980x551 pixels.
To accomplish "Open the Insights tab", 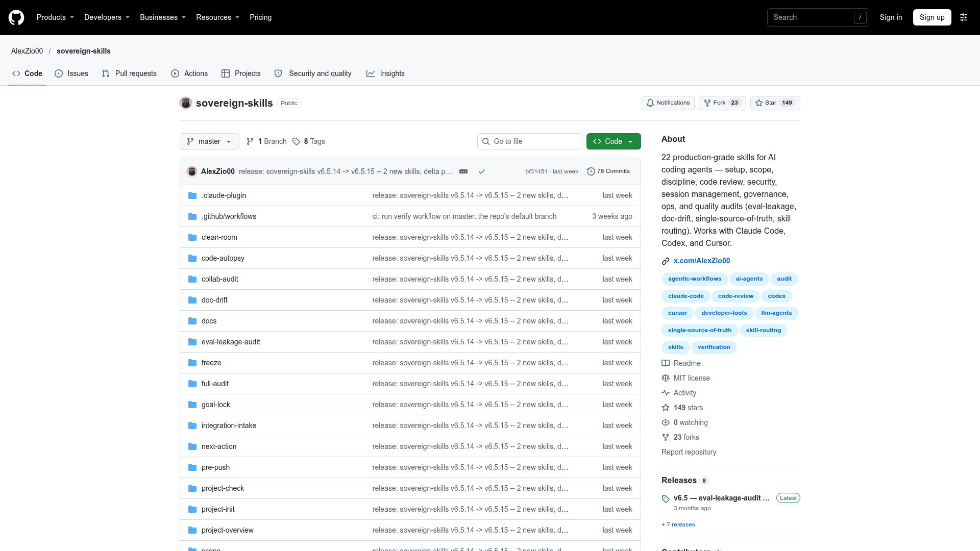I will coord(385,73).
